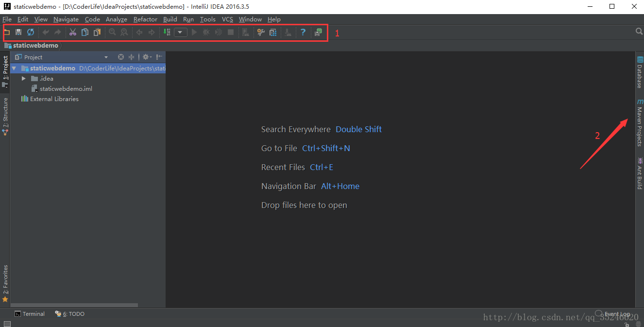This screenshot has height=327, width=644.
Task: Click the Undo arrow icon
Action: 46,32
